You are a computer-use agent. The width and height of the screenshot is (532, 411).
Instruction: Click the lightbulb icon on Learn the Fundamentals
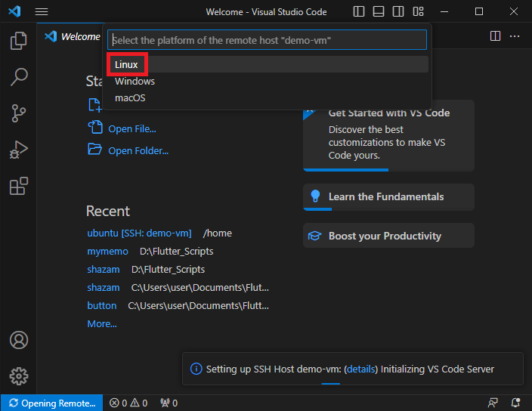tap(315, 196)
